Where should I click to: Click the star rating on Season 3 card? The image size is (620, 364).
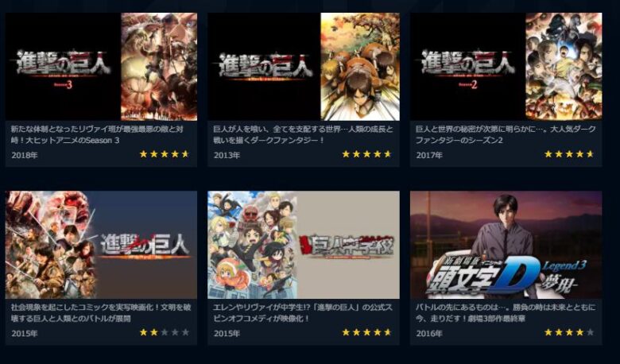pos(165,154)
